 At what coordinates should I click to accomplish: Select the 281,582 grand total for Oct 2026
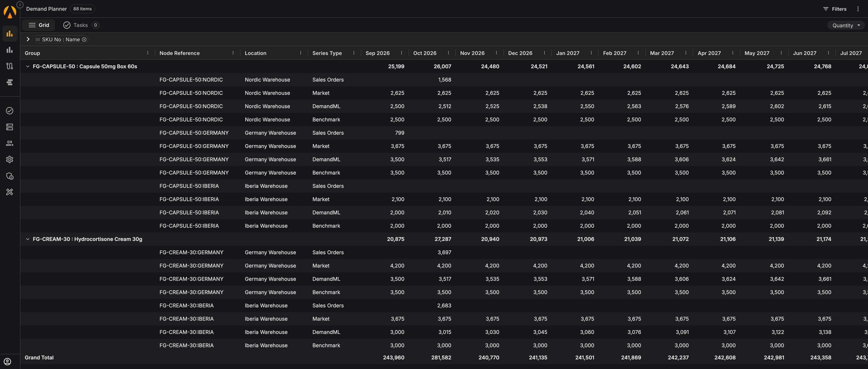[x=441, y=358]
